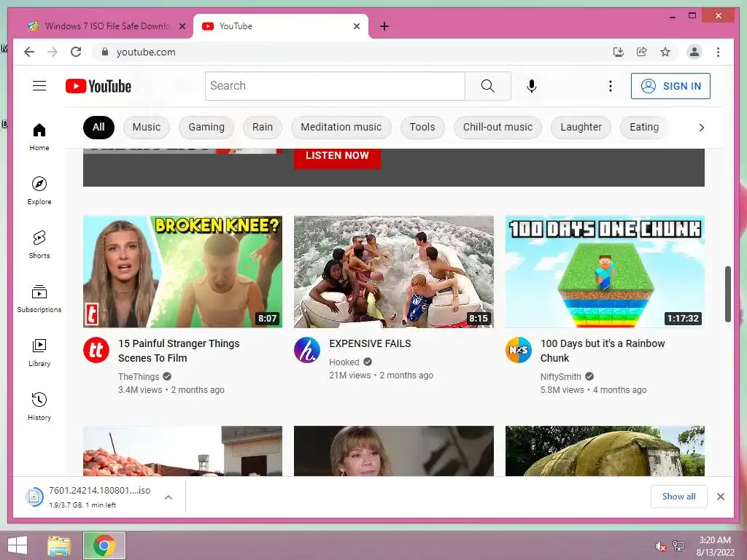Open Explore in the sidebar
The width and height of the screenshot is (747, 560).
tap(39, 191)
